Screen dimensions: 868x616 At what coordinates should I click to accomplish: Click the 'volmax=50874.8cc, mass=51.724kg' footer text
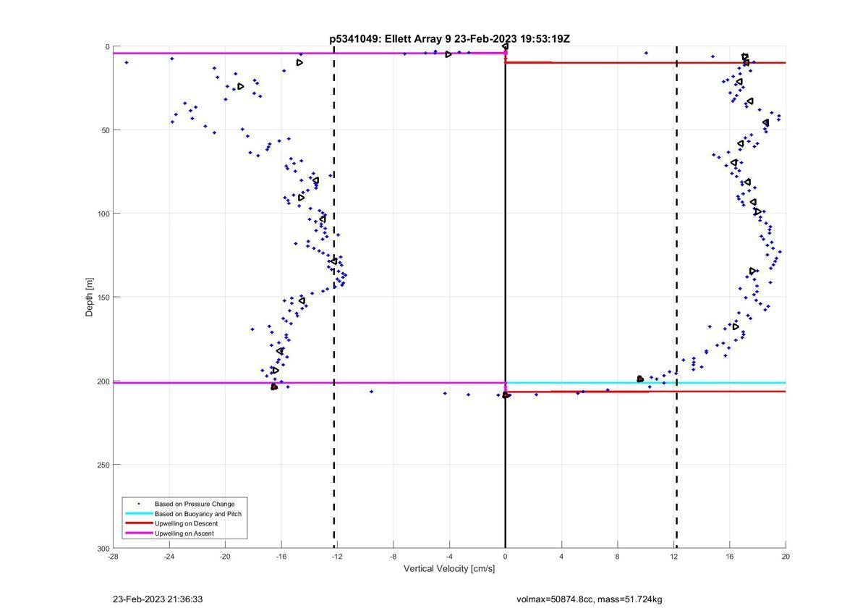[x=590, y=599]
